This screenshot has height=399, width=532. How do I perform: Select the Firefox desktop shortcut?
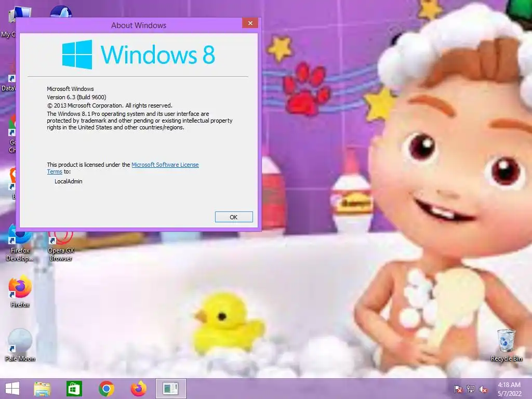[x=20, y=291]
